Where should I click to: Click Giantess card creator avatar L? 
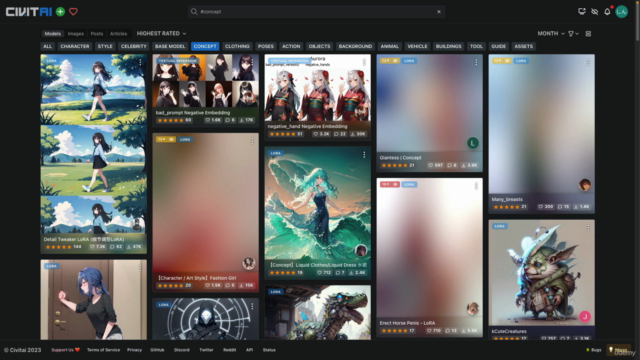tap(473, 143)
